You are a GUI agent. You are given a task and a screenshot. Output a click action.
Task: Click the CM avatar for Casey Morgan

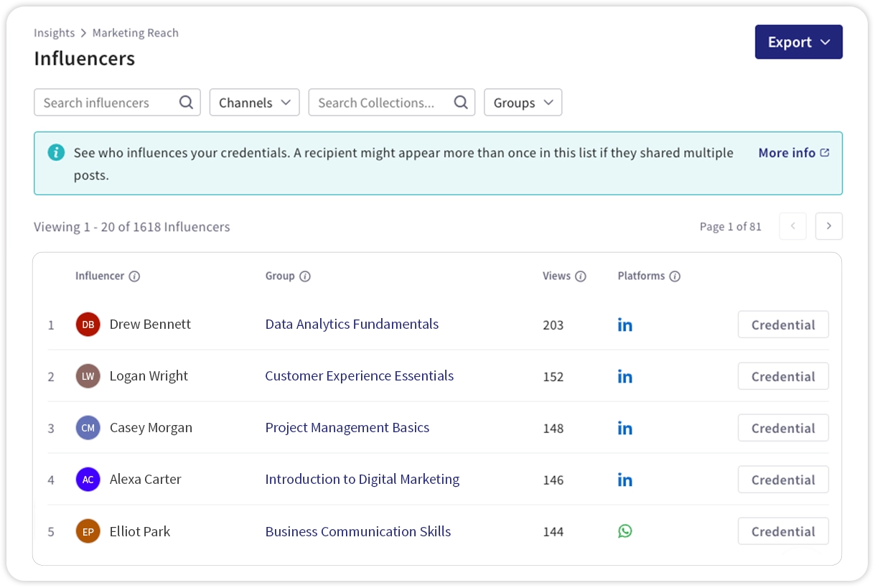point(88,428)
